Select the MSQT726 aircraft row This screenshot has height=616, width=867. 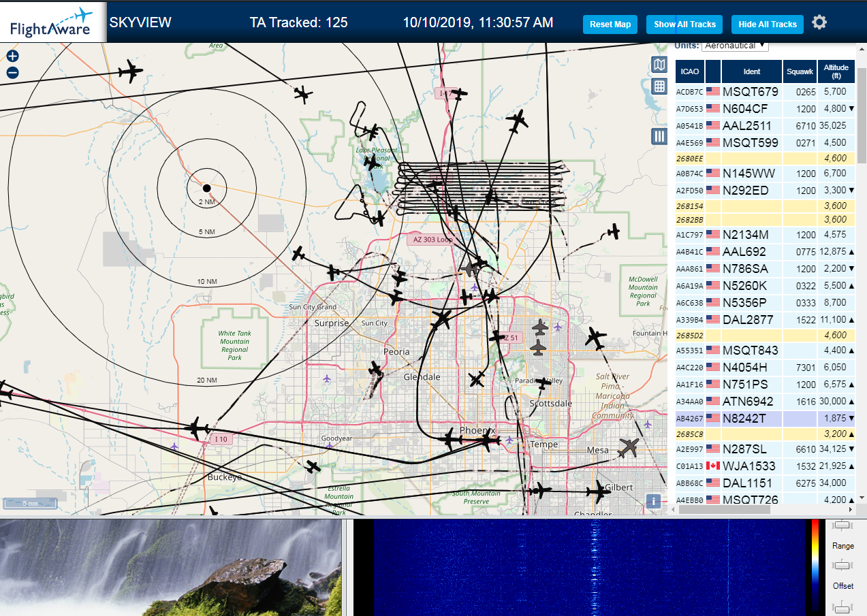[765, 498]
